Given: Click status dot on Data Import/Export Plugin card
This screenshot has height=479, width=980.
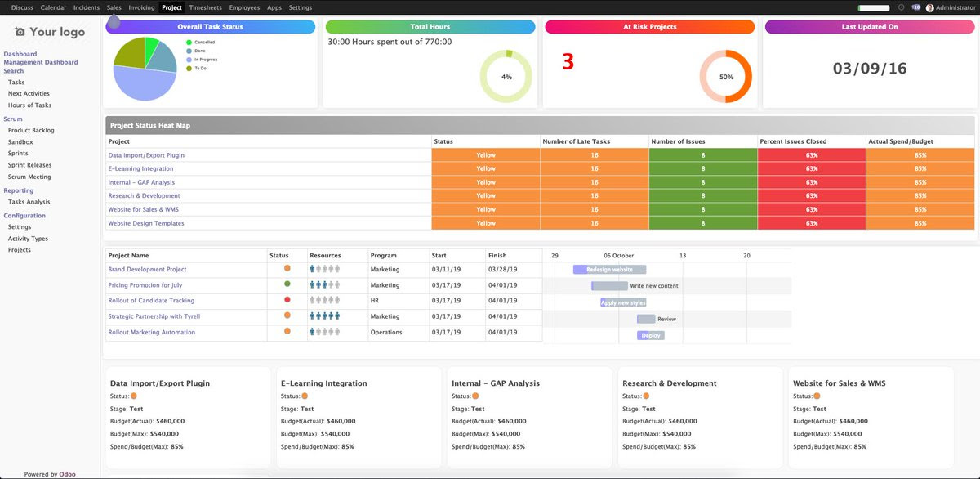Looking at the screenshot, I should click(134, 396).
